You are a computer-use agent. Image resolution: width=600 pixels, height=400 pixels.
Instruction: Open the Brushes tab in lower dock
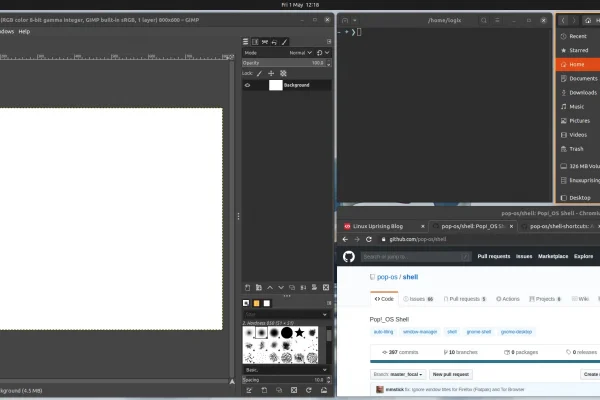[x=246, y=303]
